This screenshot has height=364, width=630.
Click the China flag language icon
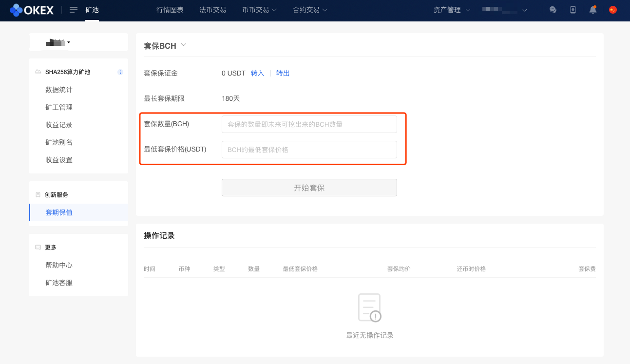(x=613, y=10)
